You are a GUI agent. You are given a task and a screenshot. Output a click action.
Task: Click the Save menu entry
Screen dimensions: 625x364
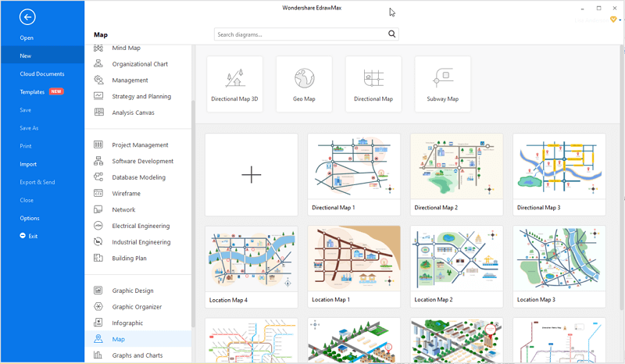pos(26,109)
